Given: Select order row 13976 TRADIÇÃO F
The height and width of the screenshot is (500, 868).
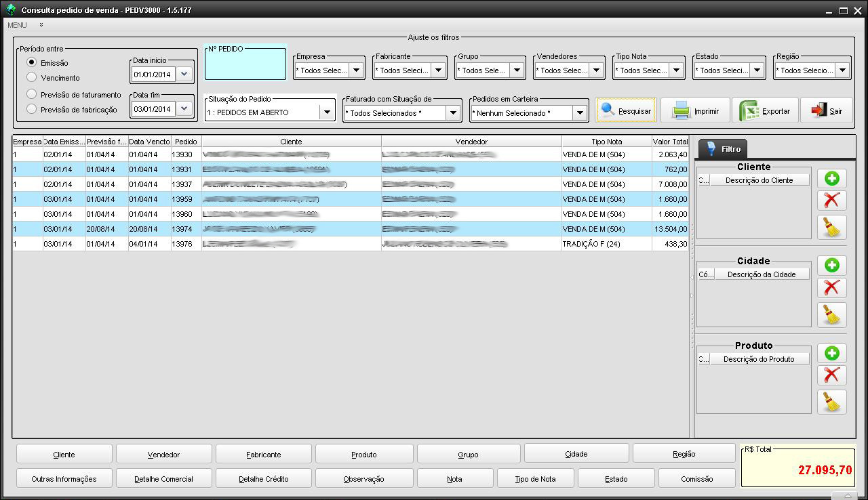Looking at the screenshot, I should pyautogui.click(x=351, y=244).
